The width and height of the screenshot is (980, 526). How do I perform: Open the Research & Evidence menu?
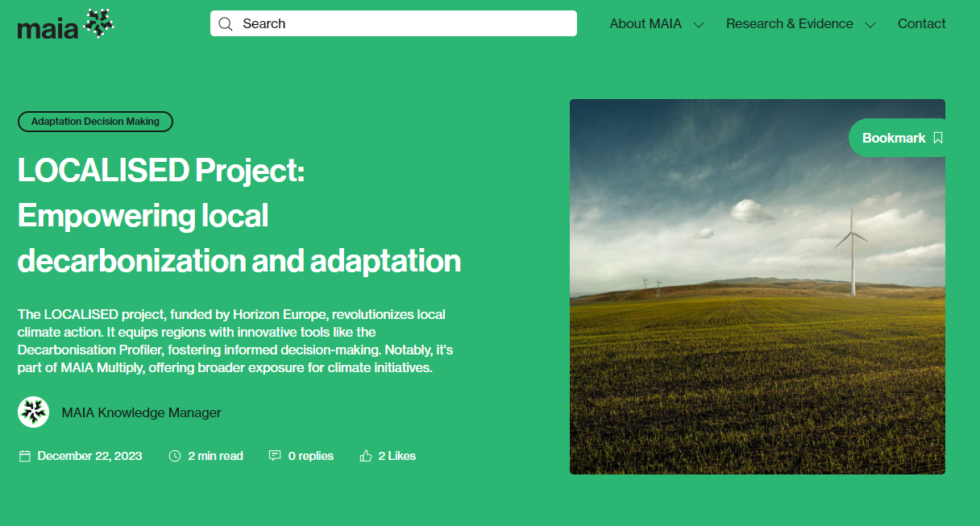tap(789, 24)
